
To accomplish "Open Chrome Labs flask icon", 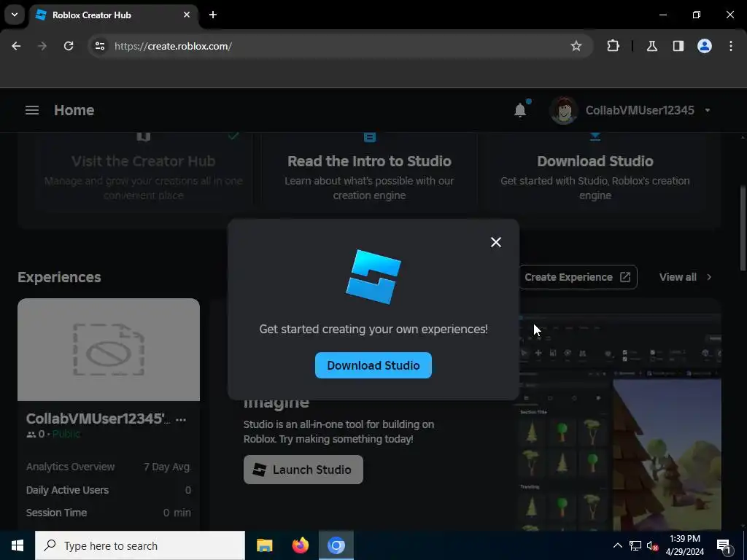I will [x=652, y=46].
